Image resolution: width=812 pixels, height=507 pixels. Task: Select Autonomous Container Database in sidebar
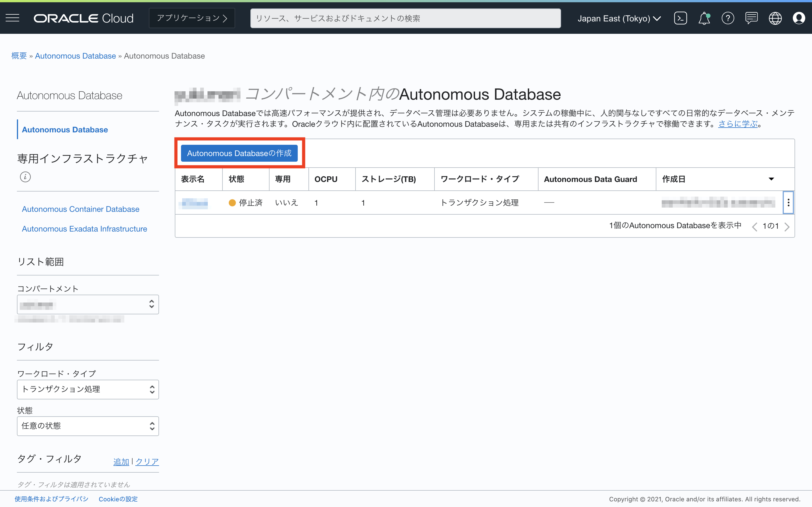(x=81, y=209)
